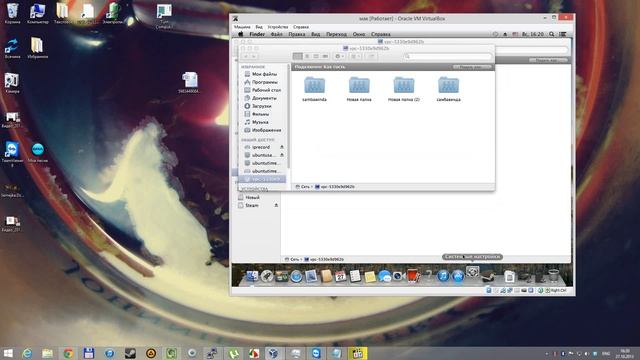Image resolution: width=640 pixels, height=360 pixels.
Task: Open Notification Center in Mac menu bar
Action: pos(563,34)
